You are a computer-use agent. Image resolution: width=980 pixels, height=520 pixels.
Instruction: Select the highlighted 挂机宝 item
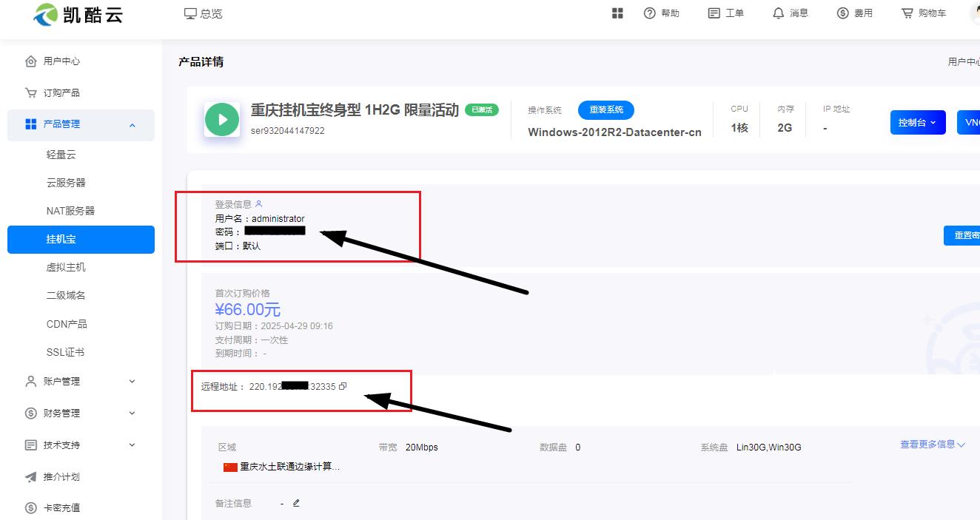81,240
